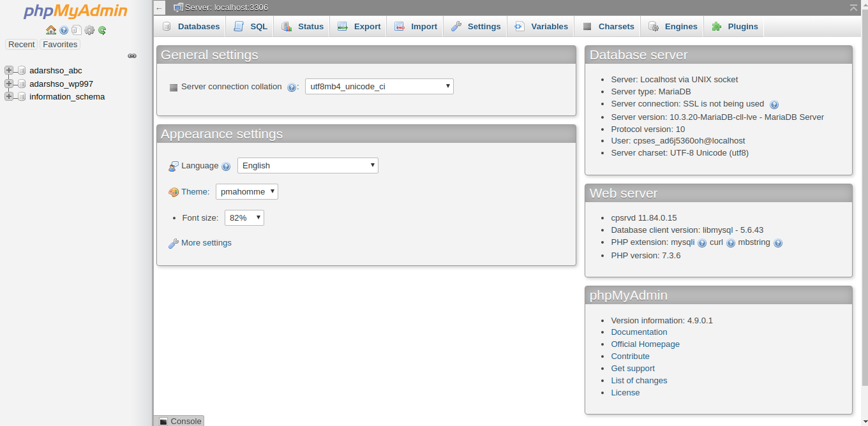Click the MariaDB documentation pages icon
The height and width of the screenshot is (426, 868).
click(x=76, y=30)
